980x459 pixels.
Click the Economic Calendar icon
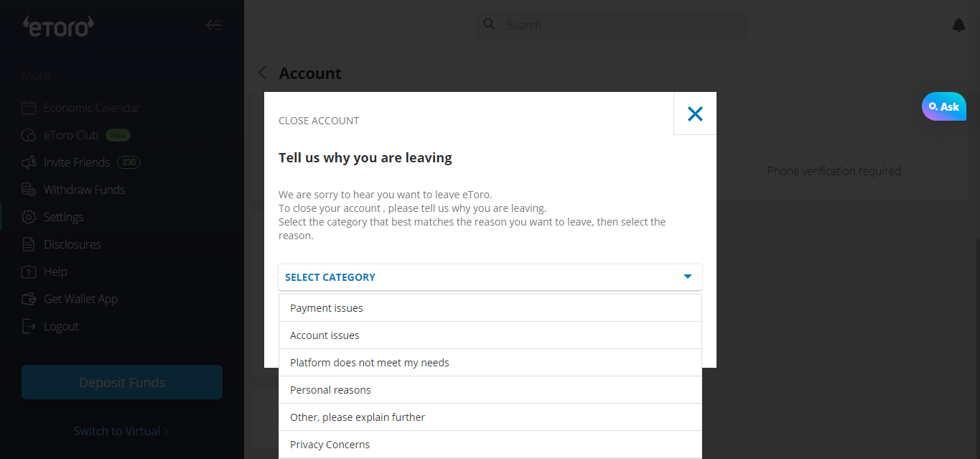(x=29, y=108)
